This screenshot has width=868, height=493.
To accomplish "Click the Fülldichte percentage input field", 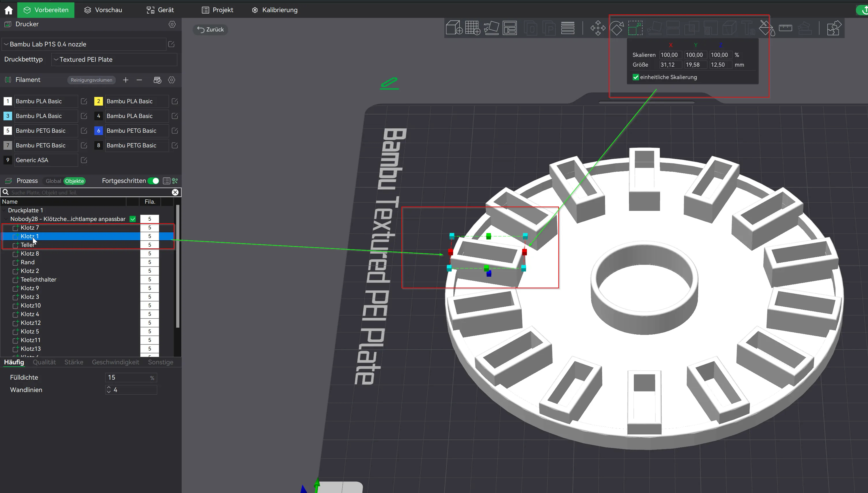I will (131, 378).
